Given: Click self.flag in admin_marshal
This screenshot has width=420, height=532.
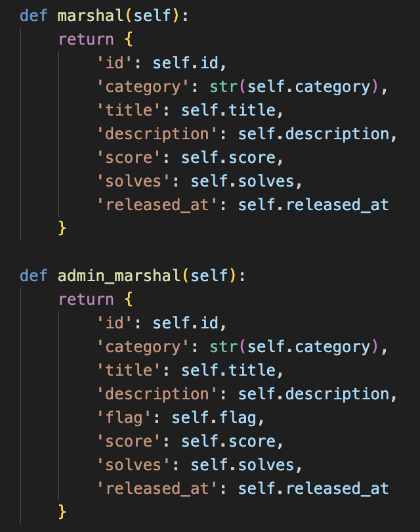Looking at the screenshot, I should 214,418.
